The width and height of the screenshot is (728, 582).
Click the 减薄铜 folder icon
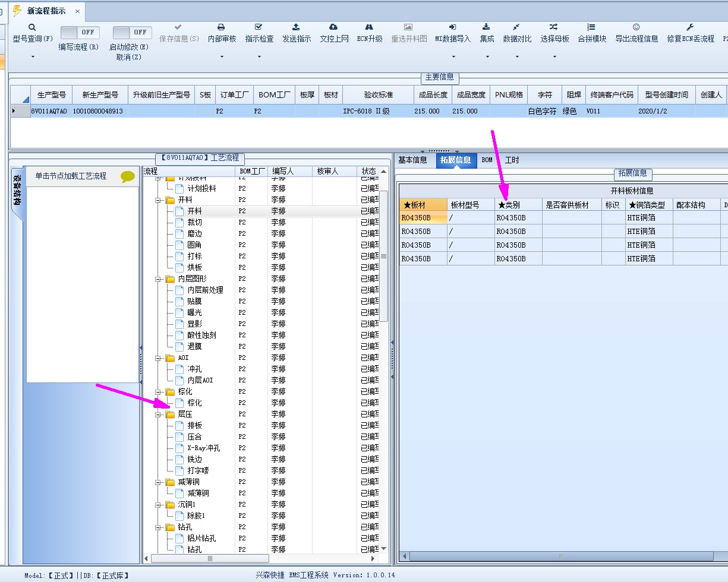(171, 482)
